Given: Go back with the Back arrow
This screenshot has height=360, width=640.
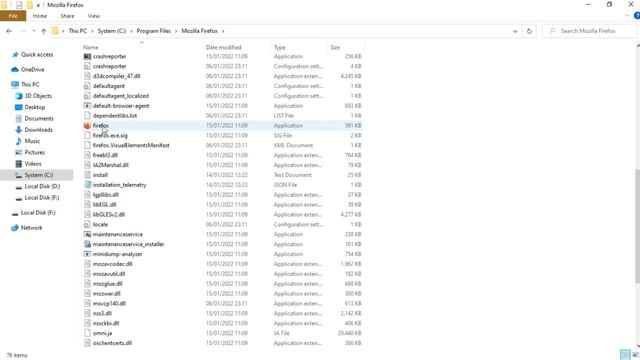Looking at the screenshot, I should tap(9, 31).
